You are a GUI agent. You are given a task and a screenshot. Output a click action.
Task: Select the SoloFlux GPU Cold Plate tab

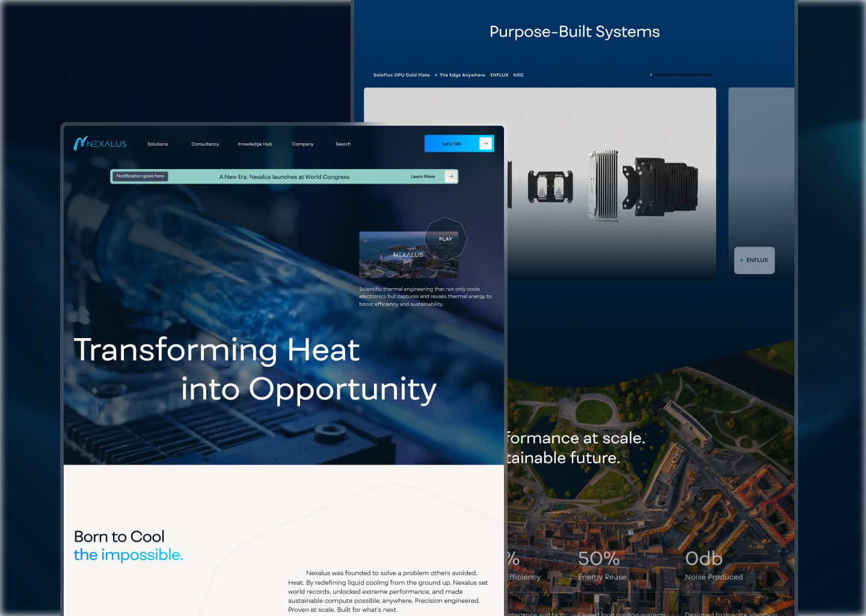(401, 75)
